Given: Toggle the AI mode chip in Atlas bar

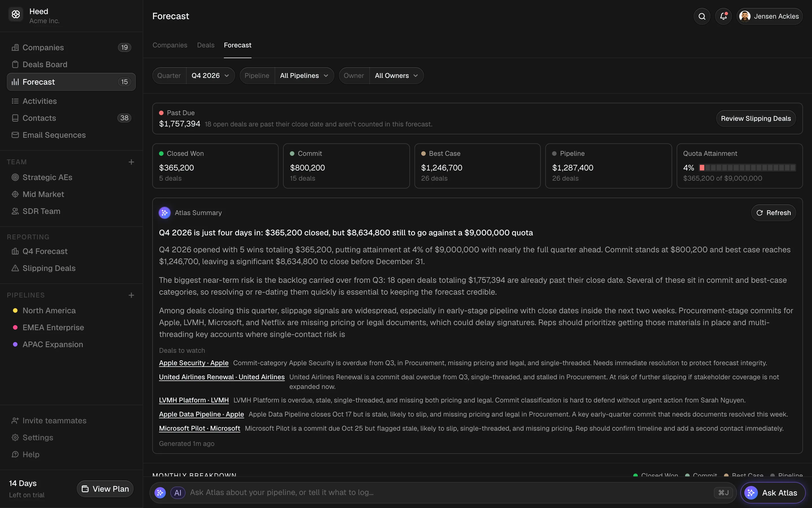Looking at the screenshot, I should tap(178, 492).
